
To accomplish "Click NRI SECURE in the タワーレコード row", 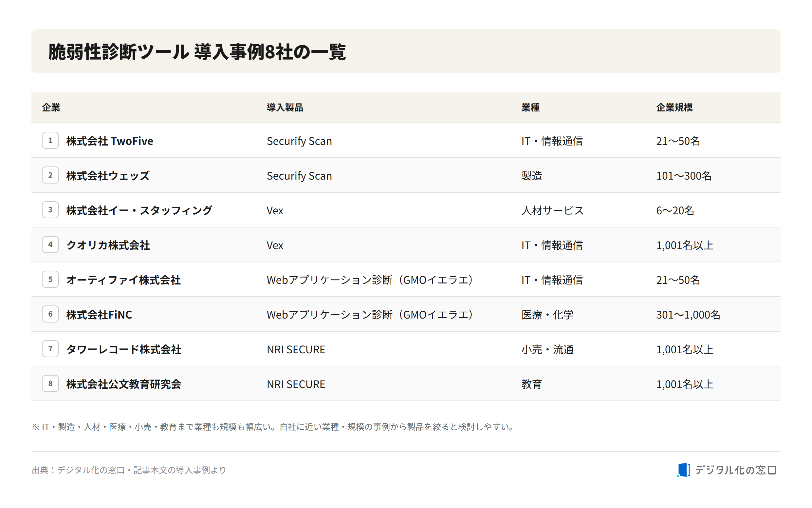I will (x=296, y=349).
